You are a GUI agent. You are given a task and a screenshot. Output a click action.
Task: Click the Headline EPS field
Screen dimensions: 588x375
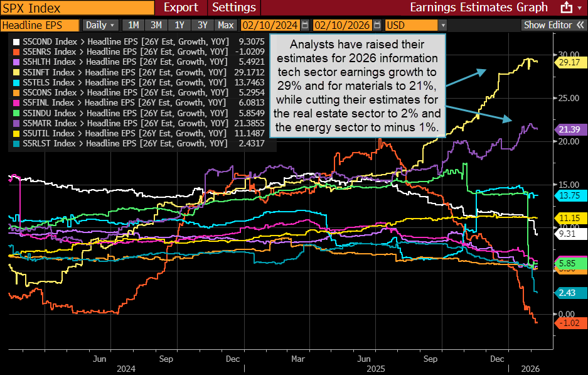click(39, 25)
